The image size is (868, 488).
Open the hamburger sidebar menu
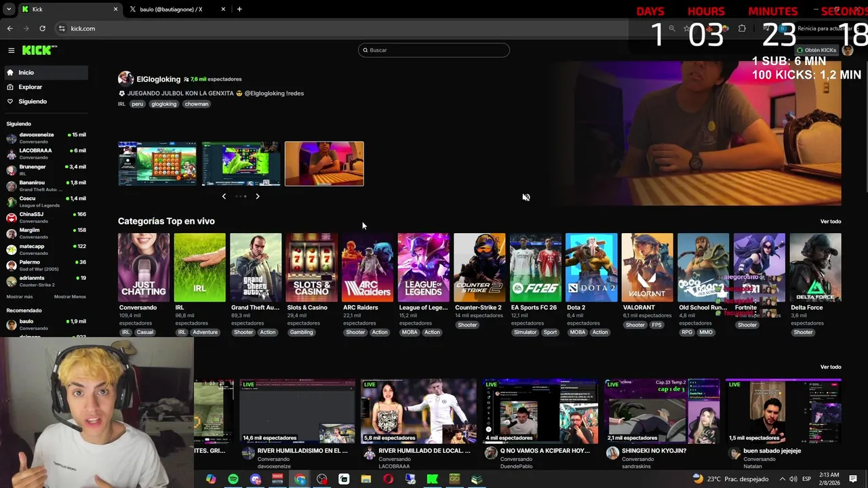[11, 50]
